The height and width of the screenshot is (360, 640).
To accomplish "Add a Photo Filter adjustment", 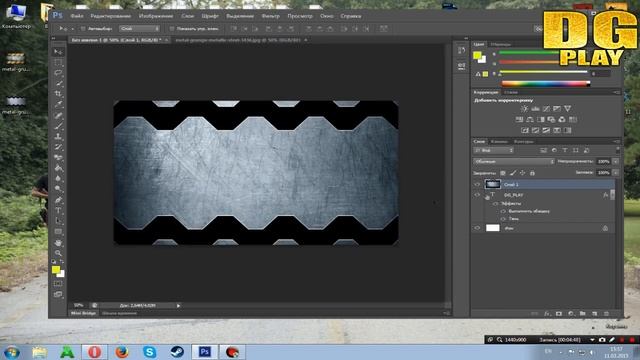I will pos(551,120).
